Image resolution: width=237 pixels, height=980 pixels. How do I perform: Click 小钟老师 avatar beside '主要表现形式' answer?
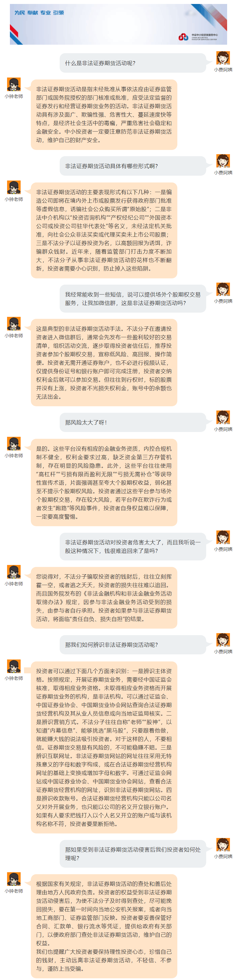pyautogui.click(x=14, y=188)
